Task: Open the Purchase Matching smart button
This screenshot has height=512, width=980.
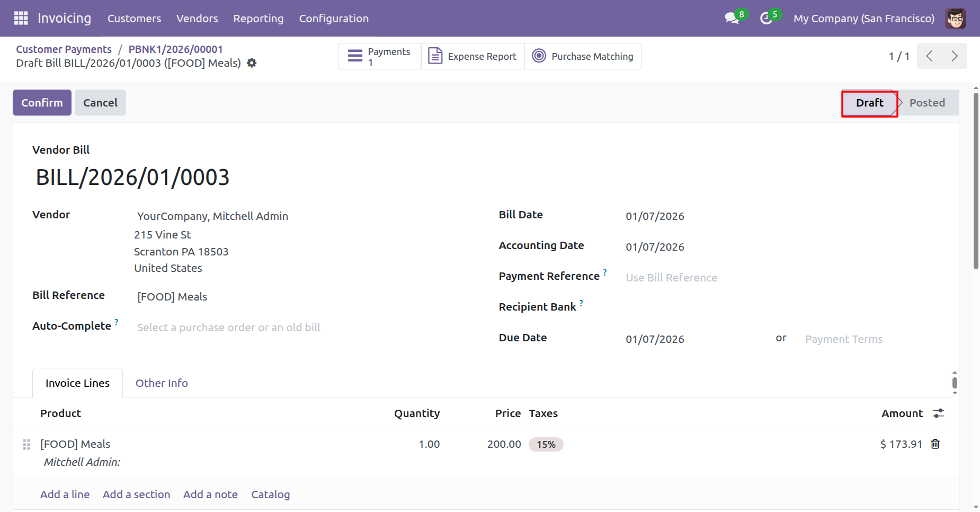Action: (x=583, y=56)
